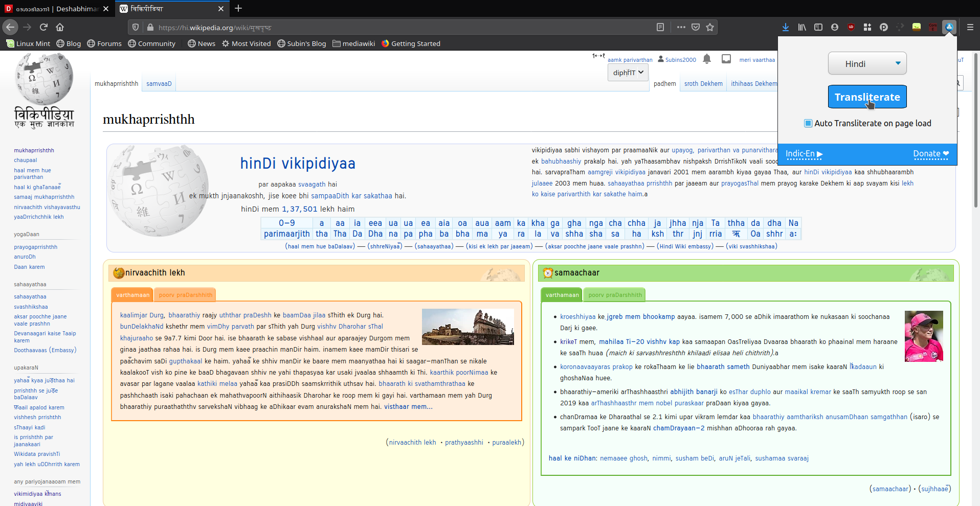This screenshot has height=506, width=980.
Task: Open kaalimjar Durg article link
Action: point(142,315)
